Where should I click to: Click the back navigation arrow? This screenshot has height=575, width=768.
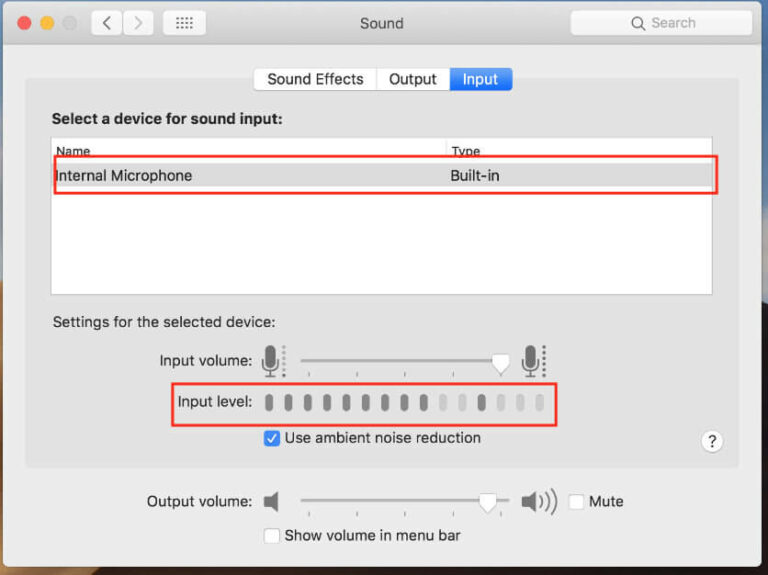[107, 23]
